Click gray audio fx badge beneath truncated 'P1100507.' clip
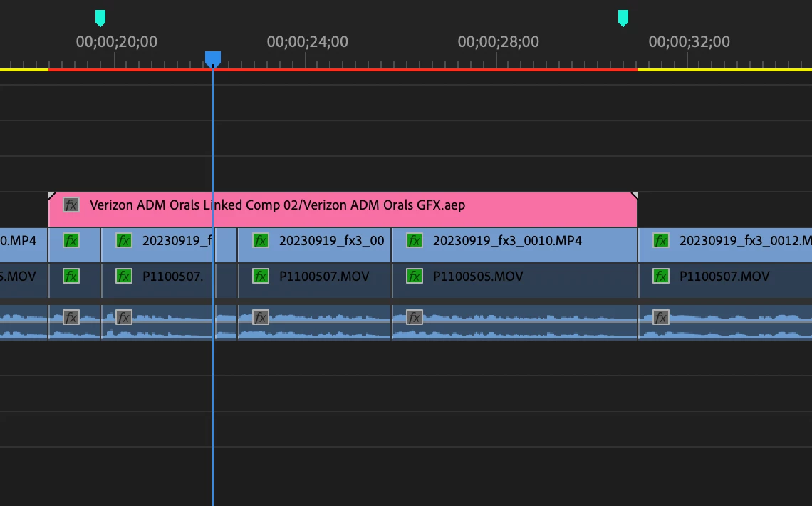 click(x=124, y=317)
